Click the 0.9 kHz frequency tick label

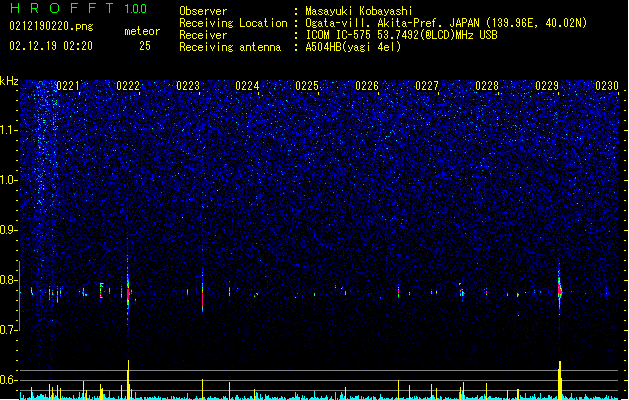(8, 230)
